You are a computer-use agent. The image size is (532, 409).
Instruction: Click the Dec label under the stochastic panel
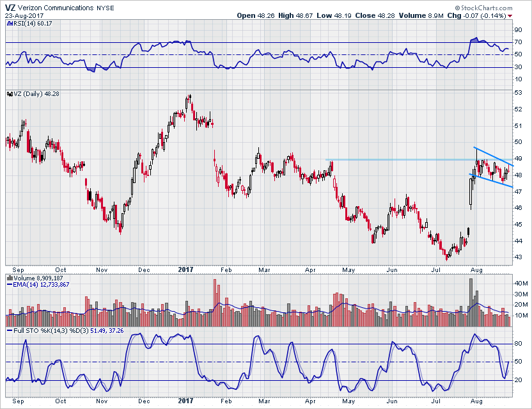144,401
